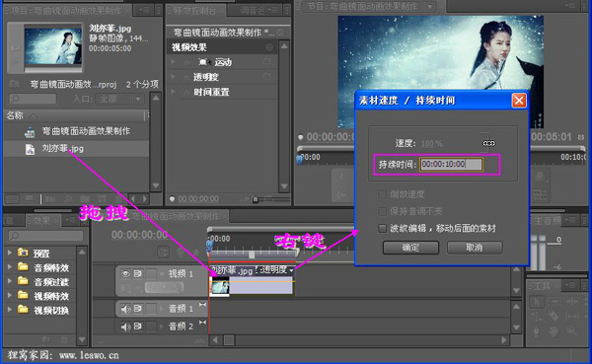Expand the 预置 folder triangle
592x364 pixels.
pos(10,253)
